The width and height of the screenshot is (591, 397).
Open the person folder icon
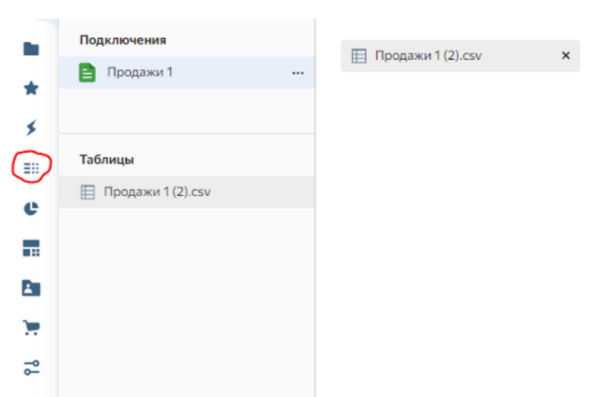tap(31, 288)
